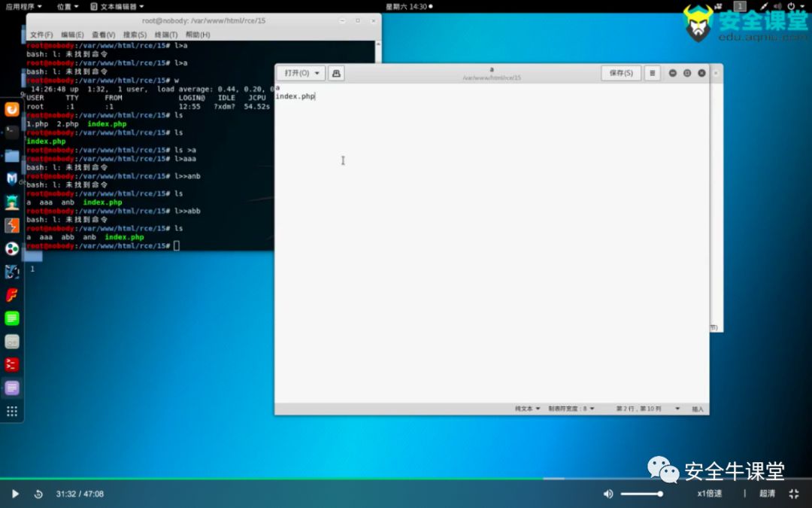Open the gray beige dock icon
812x508 pixels.
click(12, 342)
